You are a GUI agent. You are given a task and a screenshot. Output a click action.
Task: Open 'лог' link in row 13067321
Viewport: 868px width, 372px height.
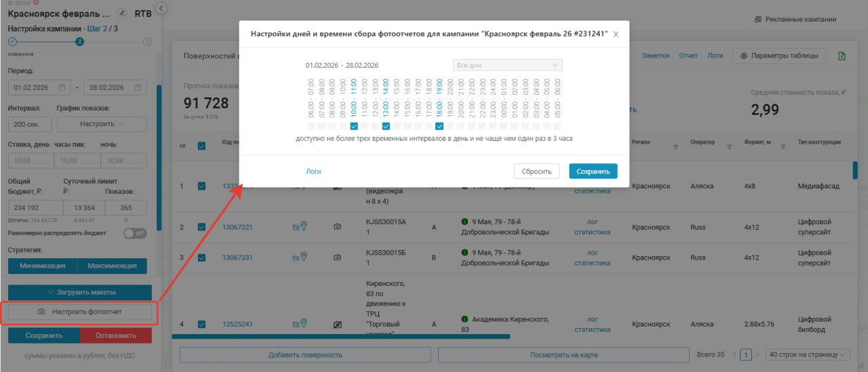(x=593, y=222)
